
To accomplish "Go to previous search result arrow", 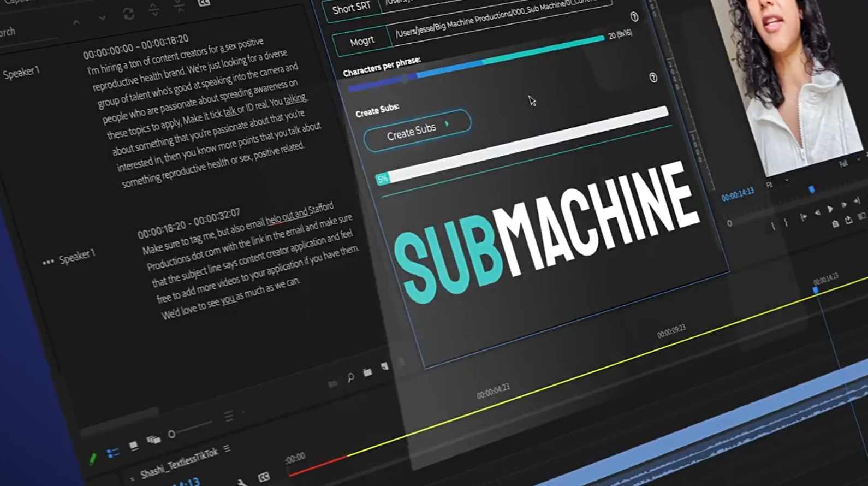I will [x=76, y=22].
